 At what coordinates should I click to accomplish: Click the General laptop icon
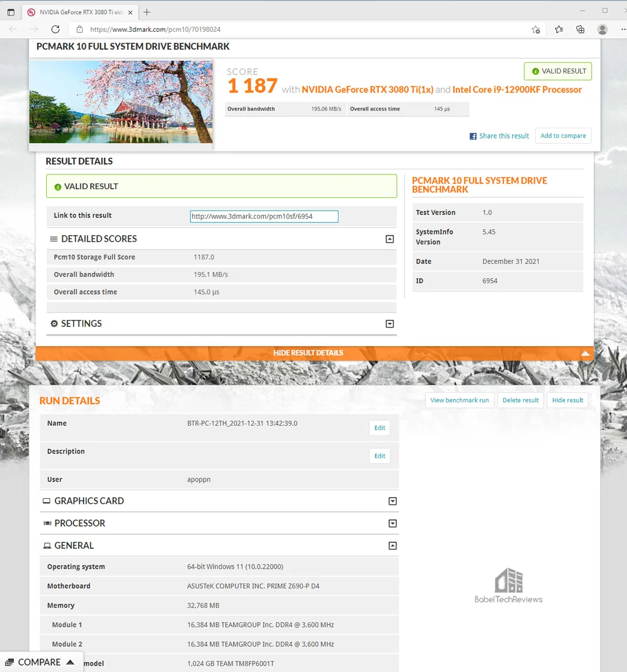click(47, 545)
